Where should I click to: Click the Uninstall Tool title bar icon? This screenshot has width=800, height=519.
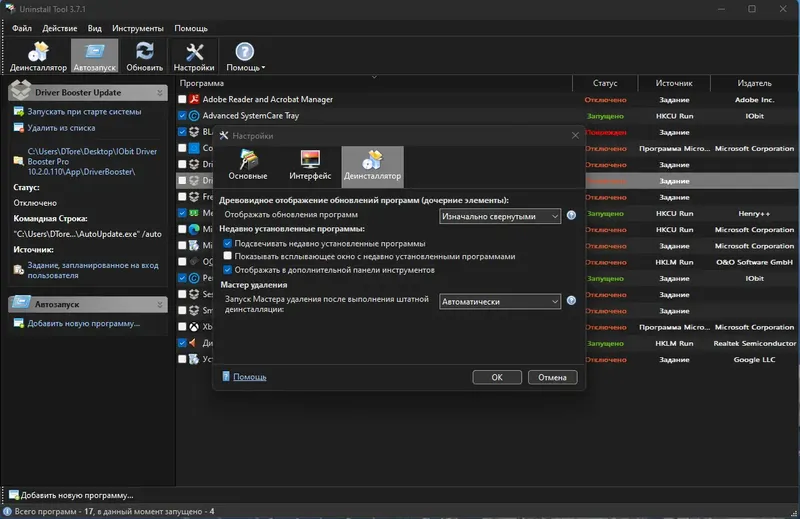coord(10,9)
